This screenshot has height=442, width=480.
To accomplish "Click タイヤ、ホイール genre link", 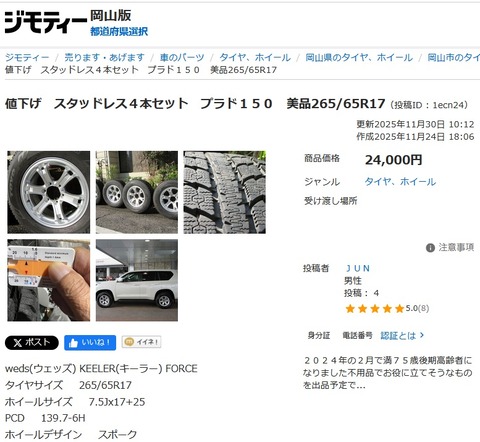I will [400, 182].
